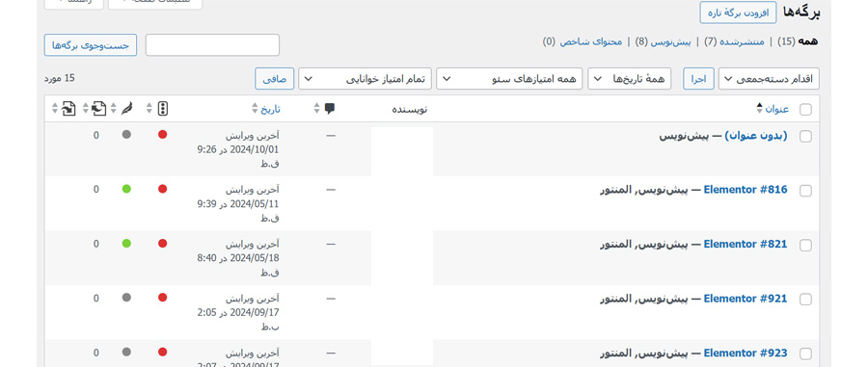This screenshot has height=367, width=868.
Task: Check the box for بدون عنوان draft
Action: (x=805, y=137)
